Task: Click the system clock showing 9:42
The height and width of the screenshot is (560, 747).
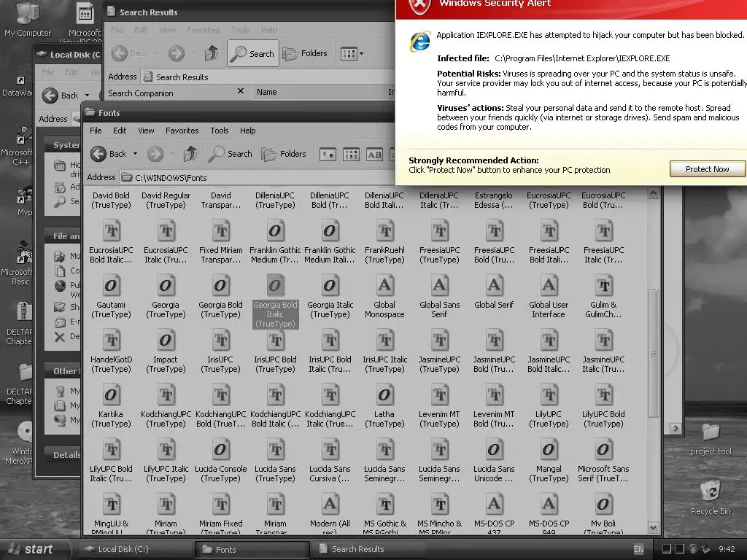Action: pos(727,549)
